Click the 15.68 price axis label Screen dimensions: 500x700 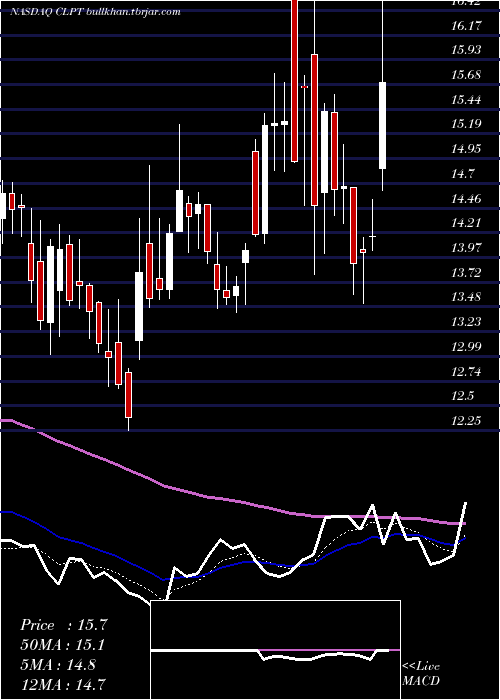click(466, 75)
